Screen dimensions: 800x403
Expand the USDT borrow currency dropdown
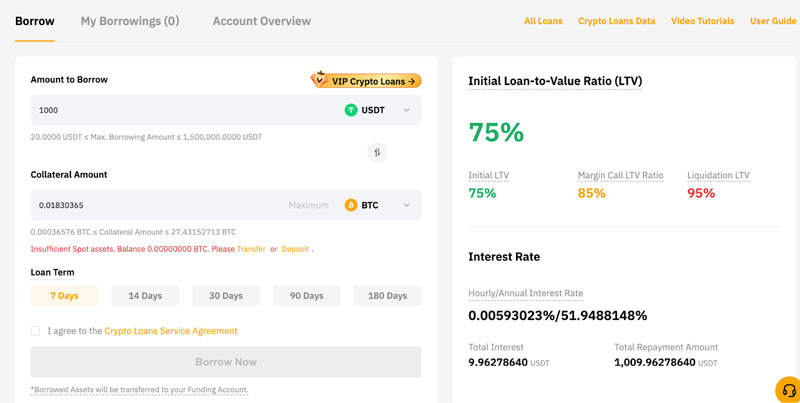(407, 110)
